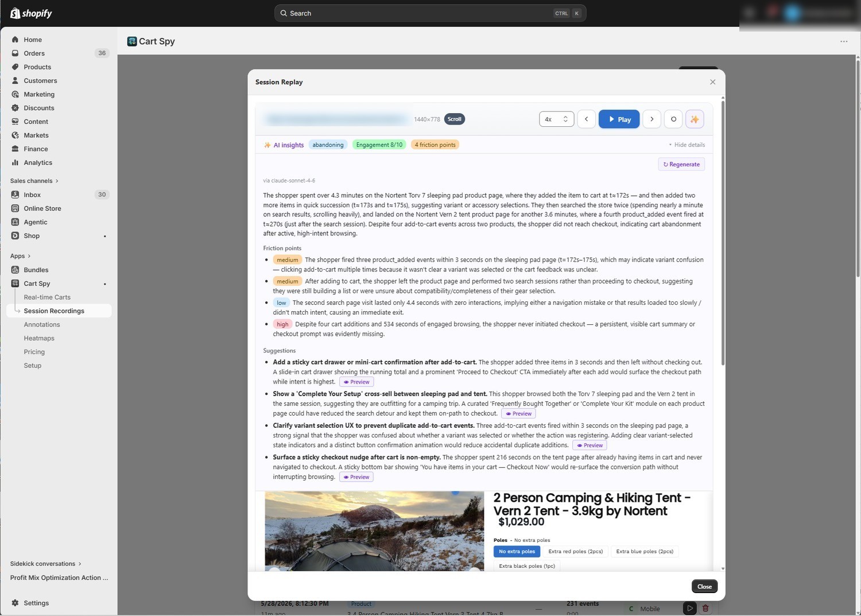Skip to previous replay event
Screen dimensions: 861x616
point(586,119)
